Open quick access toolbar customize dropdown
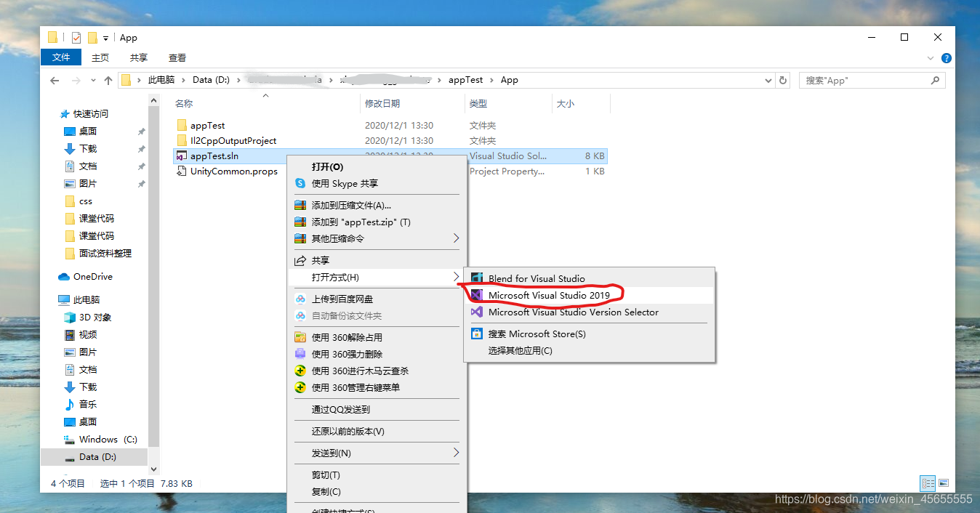 click(106, 38)
